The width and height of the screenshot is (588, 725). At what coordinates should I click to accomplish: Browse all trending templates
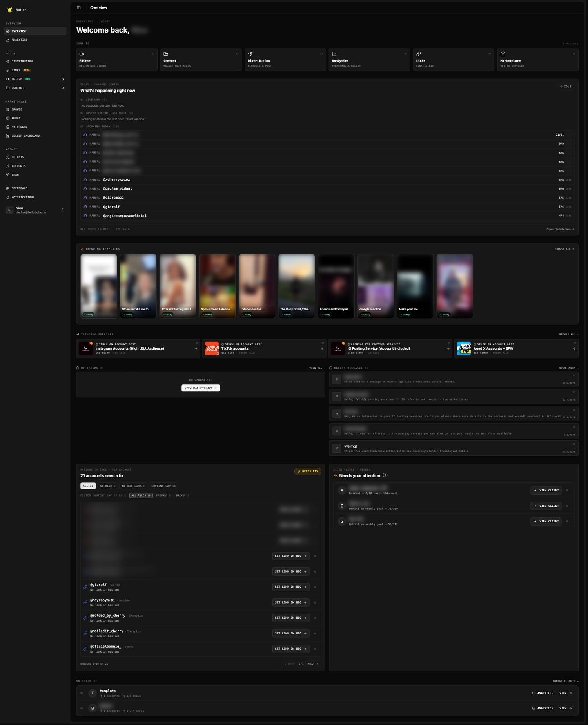tap(564, 249)
